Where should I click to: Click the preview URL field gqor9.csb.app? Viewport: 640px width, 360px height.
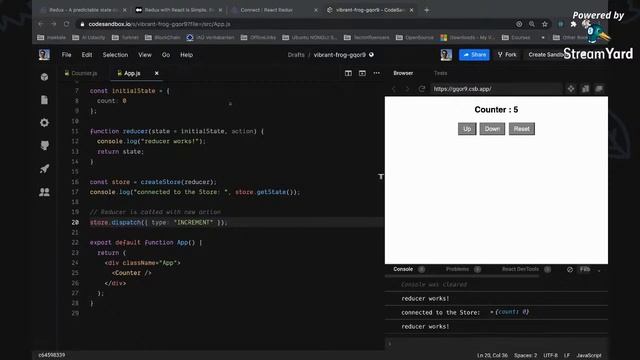496,89
